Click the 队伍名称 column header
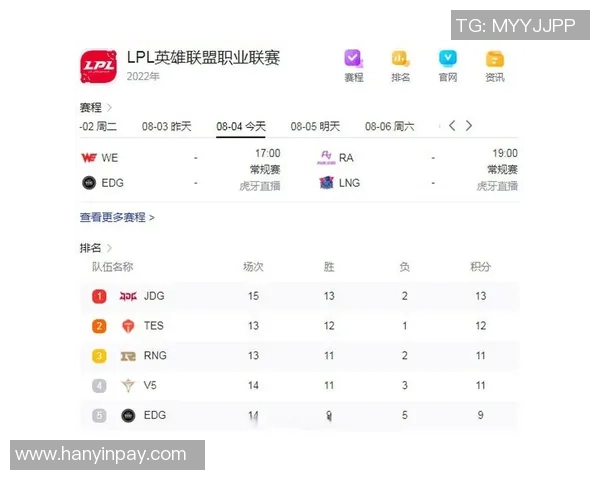The height and width of the screenshot is (480, 600). tap(112, 267)
